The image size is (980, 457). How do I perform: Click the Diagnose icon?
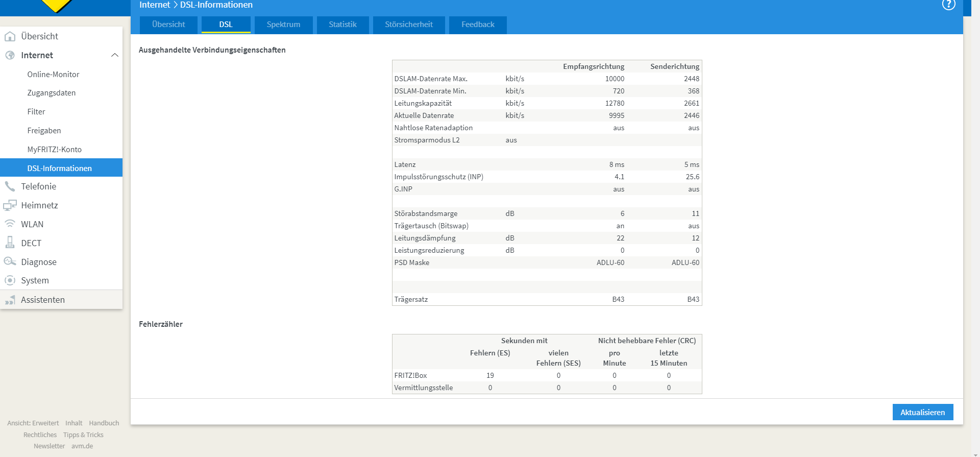(x=10, y=261)
